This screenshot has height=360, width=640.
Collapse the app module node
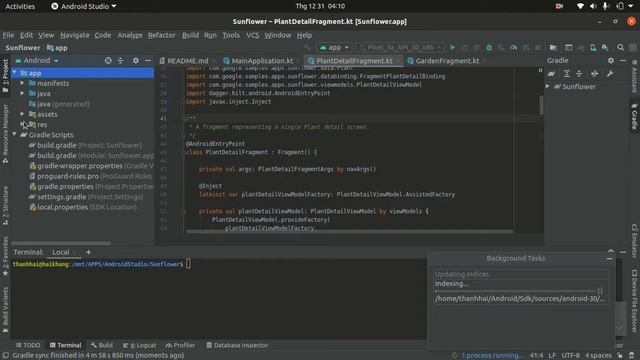pyautogui.click(x=15, y=73)
